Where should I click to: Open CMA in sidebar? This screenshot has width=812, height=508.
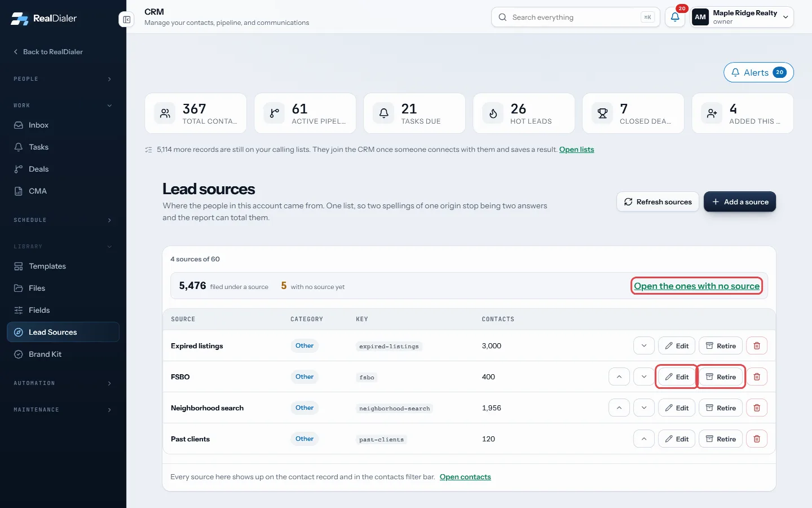click(63, 191)
